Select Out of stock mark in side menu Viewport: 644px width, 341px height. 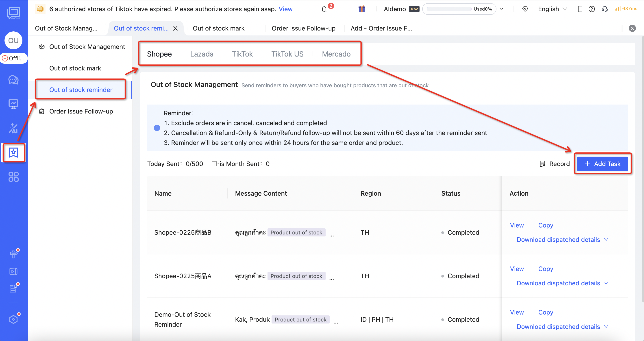tap(75, 68)
